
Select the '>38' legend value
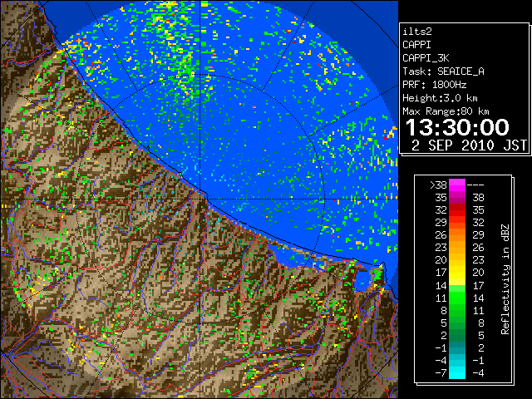point(438,185)
